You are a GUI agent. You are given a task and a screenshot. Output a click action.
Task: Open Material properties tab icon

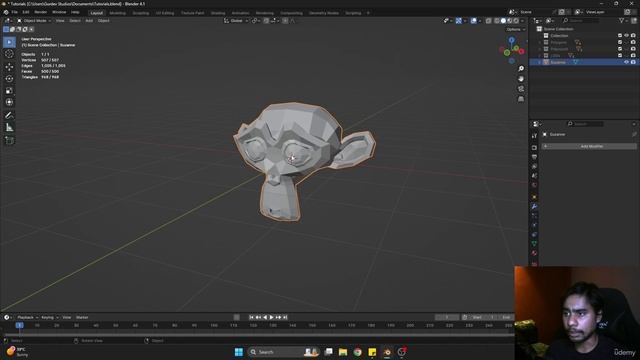click(534, 253)
